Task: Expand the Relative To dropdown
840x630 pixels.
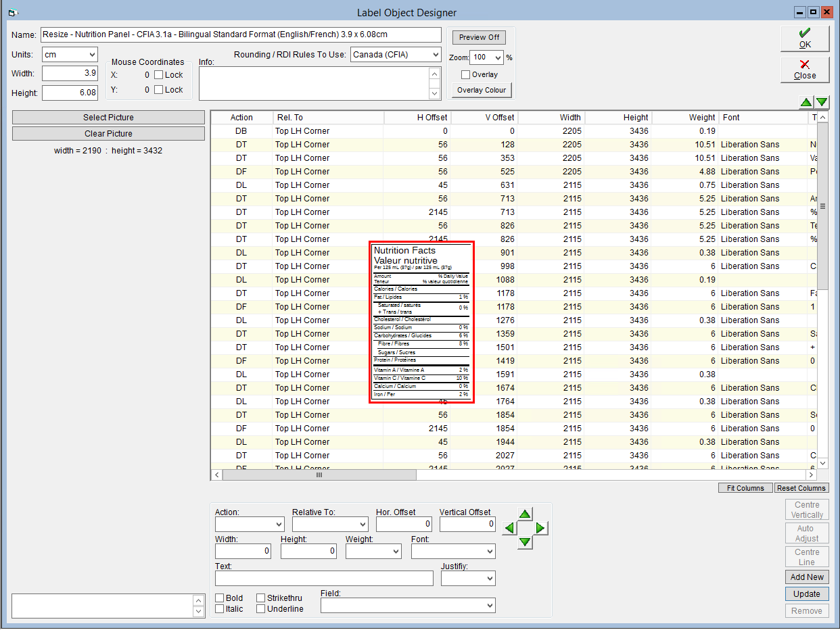Action: tap(363, 524)
